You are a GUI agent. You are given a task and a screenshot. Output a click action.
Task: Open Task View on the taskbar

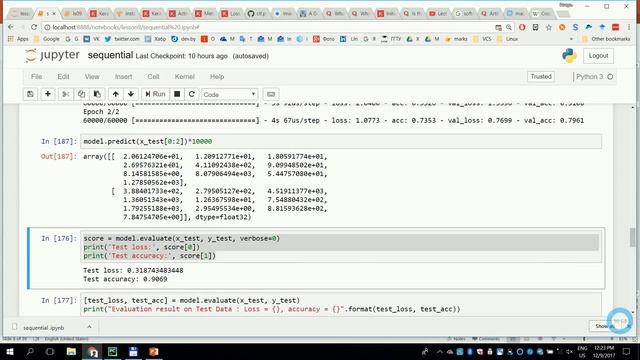pyautogui.click(x=50, y=351)
